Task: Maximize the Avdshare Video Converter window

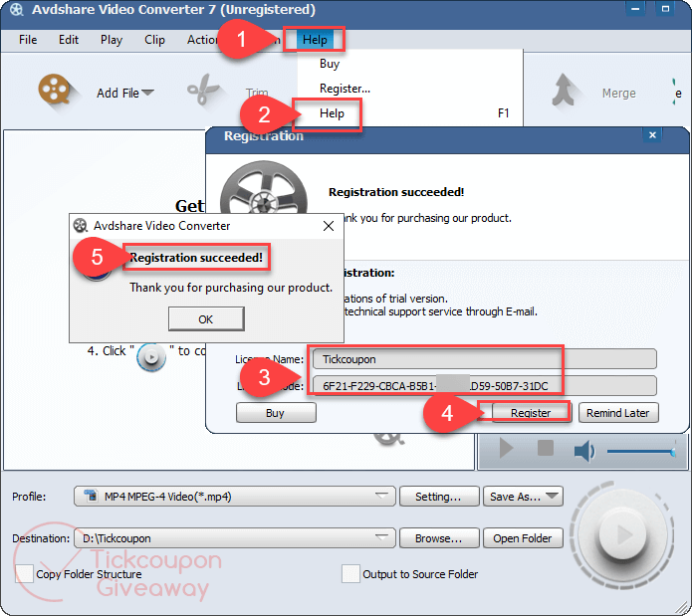Action: 665,9
